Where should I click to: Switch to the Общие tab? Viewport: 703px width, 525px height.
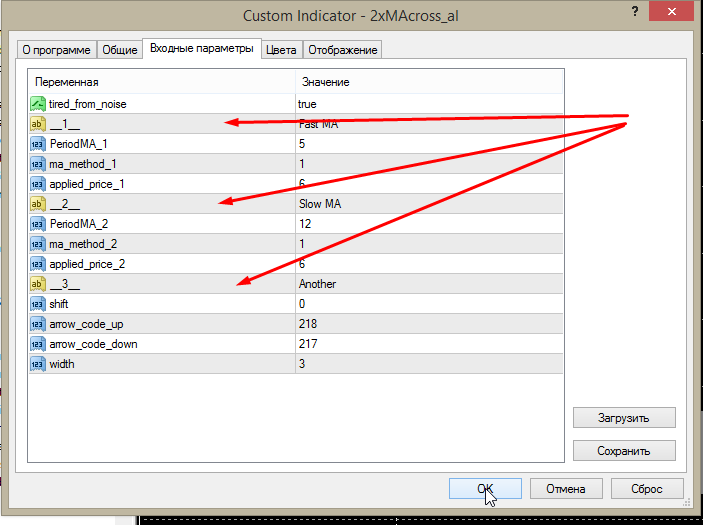pyautogui.click(x=120, y=50)
